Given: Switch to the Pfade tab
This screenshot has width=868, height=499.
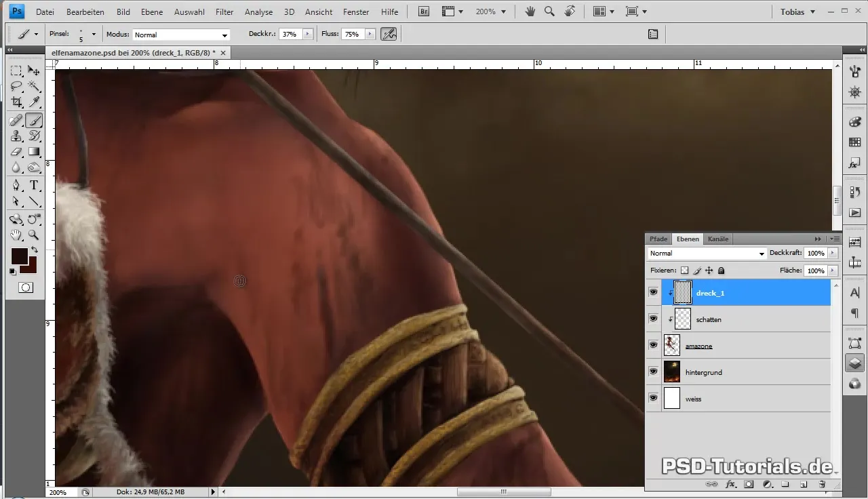Looking at the screenshot, I should (x=658, y=239).
